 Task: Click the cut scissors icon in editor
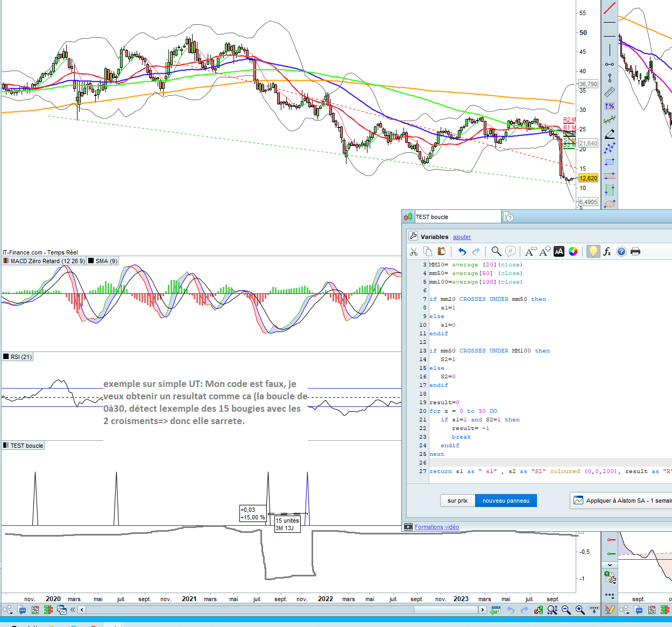(414, 251)
